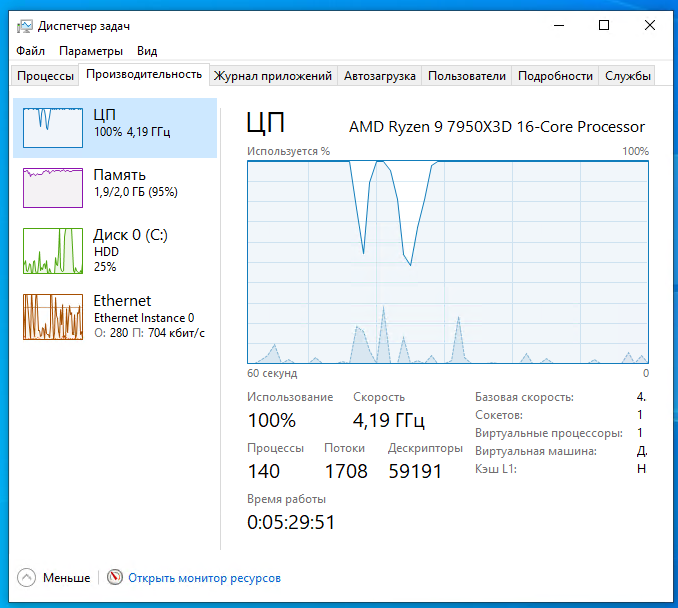Open the Подробности tab
This screenshot has width=678, height=608.
[x=555, y=76]
